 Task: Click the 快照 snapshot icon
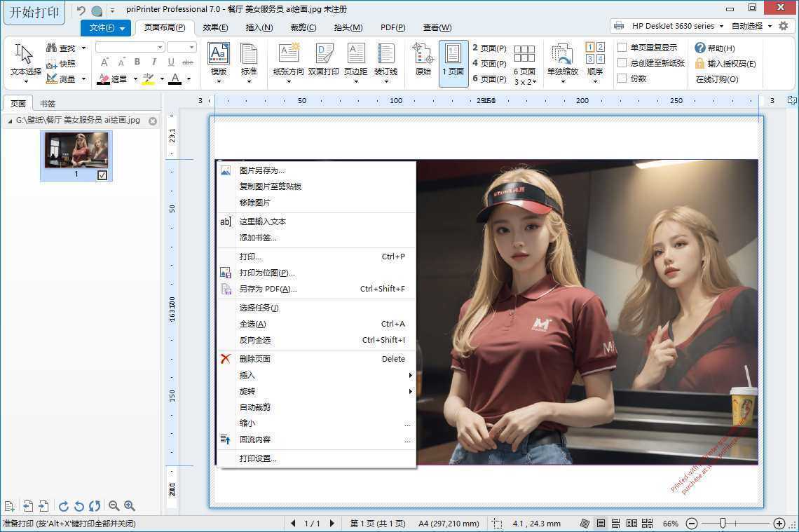(x=62, y=64)
